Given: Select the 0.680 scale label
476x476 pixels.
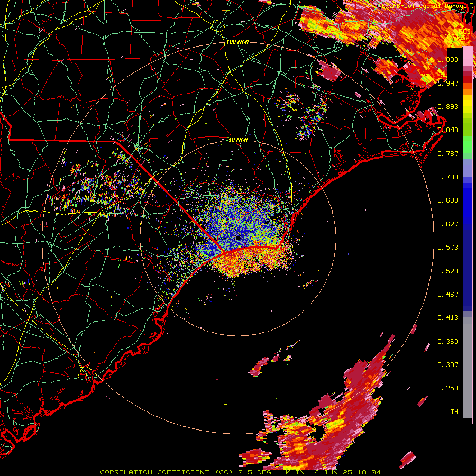Looking at the screenshot, I should [448, 200].
